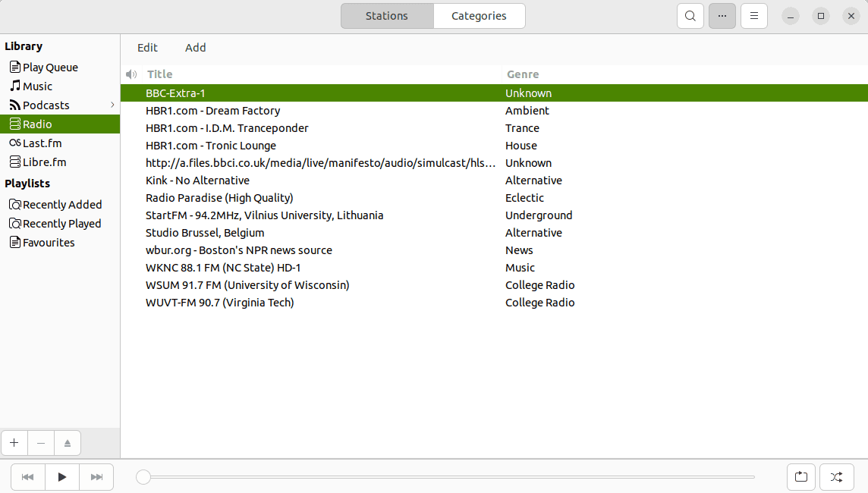Click the Edit button
The height and width of the screenshot is (493, 868).
[x=147, y=48]
